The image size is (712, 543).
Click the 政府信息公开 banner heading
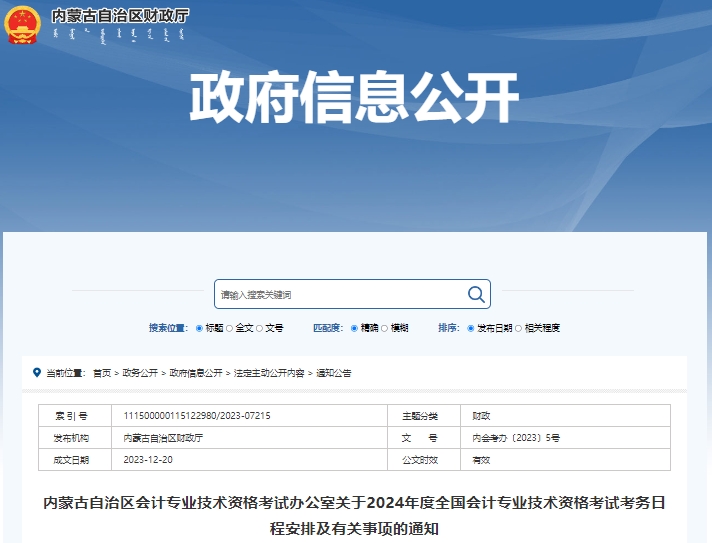355,99
